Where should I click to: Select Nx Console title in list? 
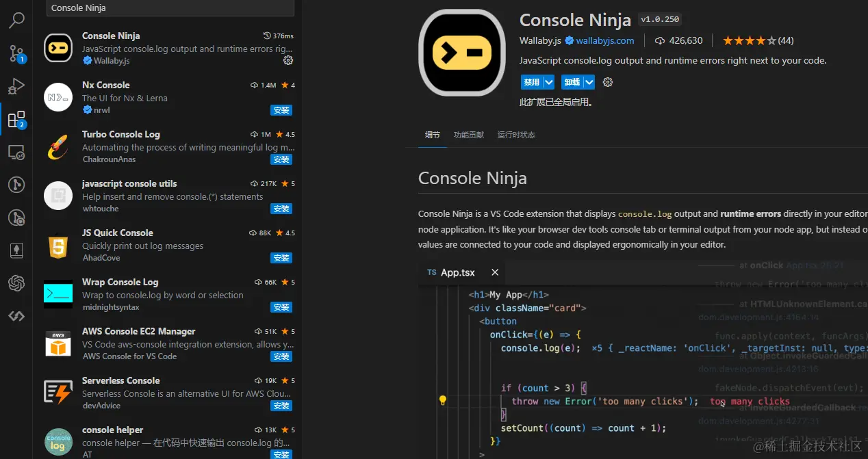(x=106, y=85)
